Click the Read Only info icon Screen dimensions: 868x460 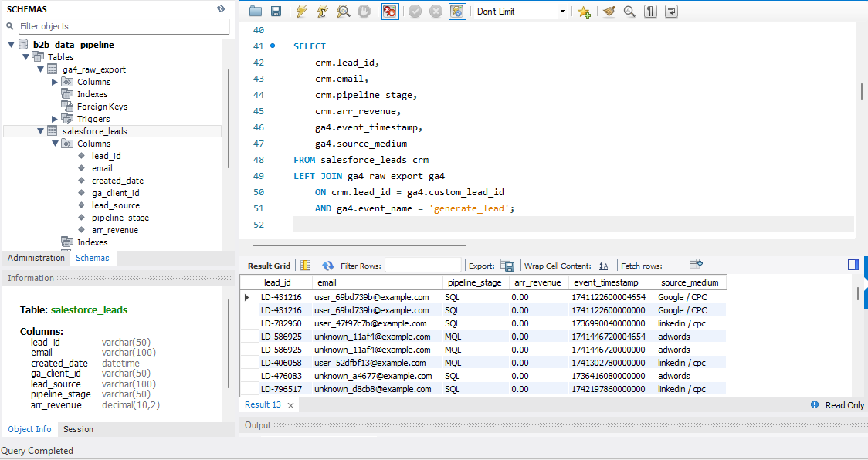[x=814, y=404]
